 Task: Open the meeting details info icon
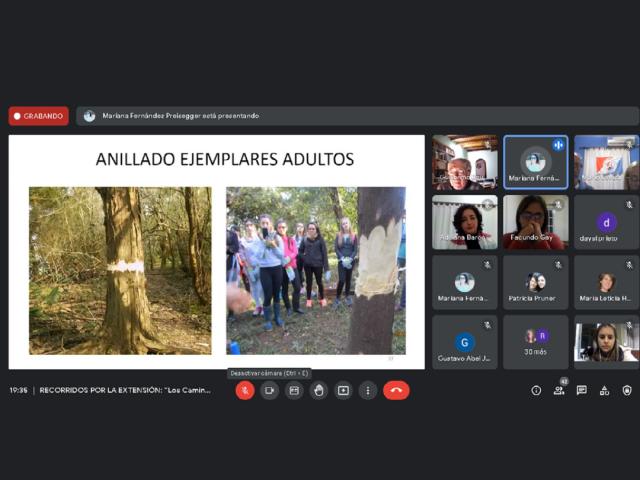536,390
